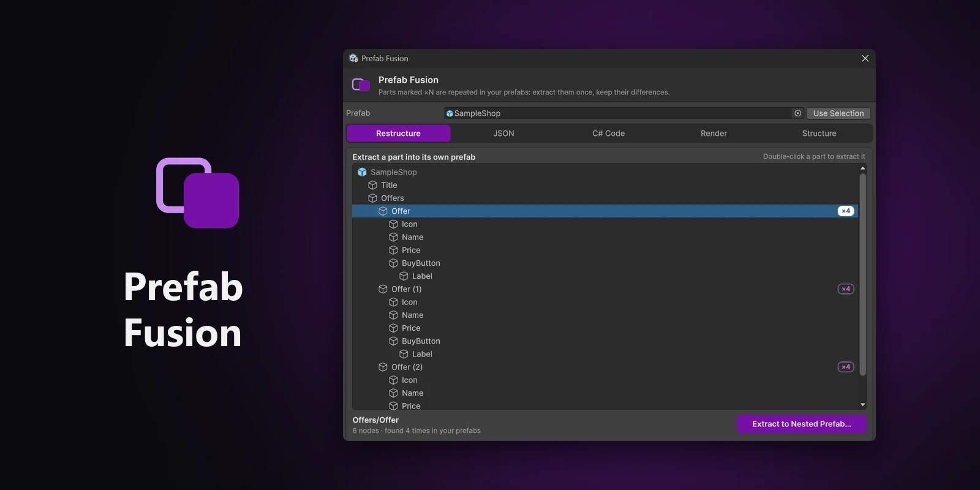Click the ×4 badge on Offer (1) row
Viewport: 980px width, 490px height.
pyautogui.click(x=846, y=289)
